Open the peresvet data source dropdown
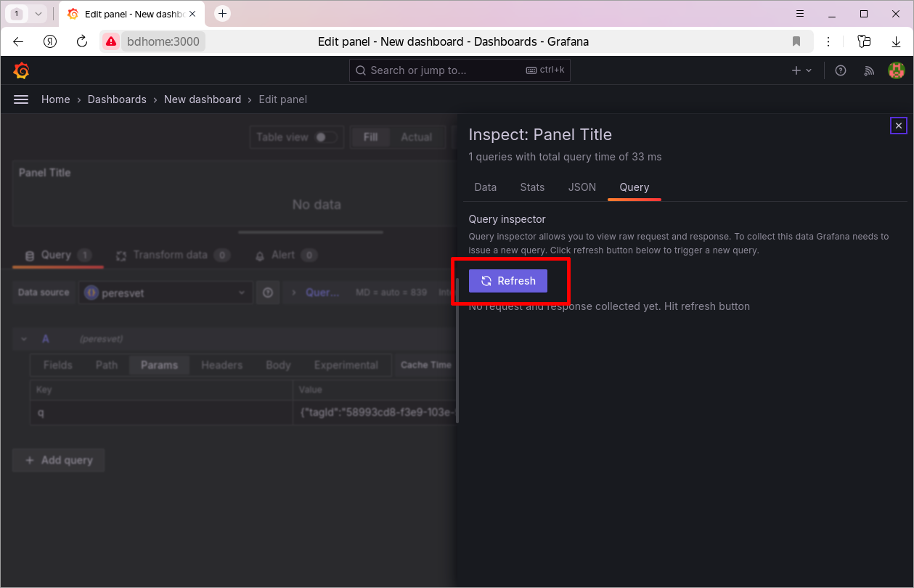 pyautogui.click(x=166, y=293)
